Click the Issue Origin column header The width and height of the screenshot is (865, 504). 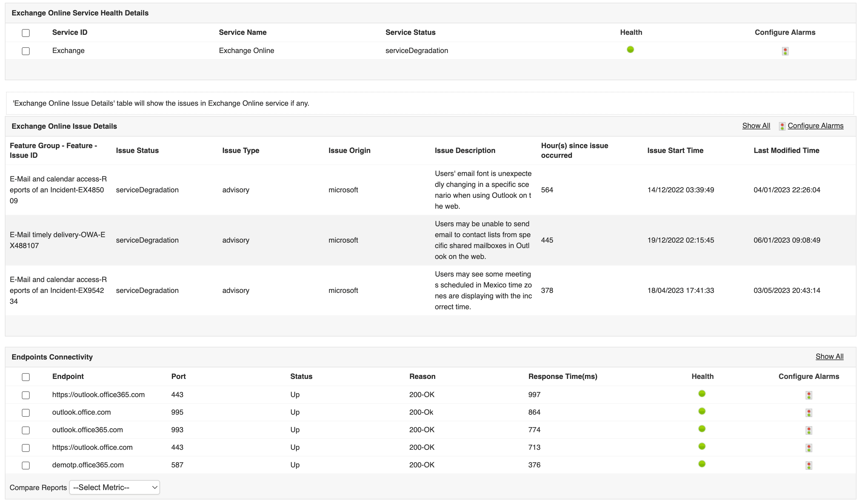349,151
